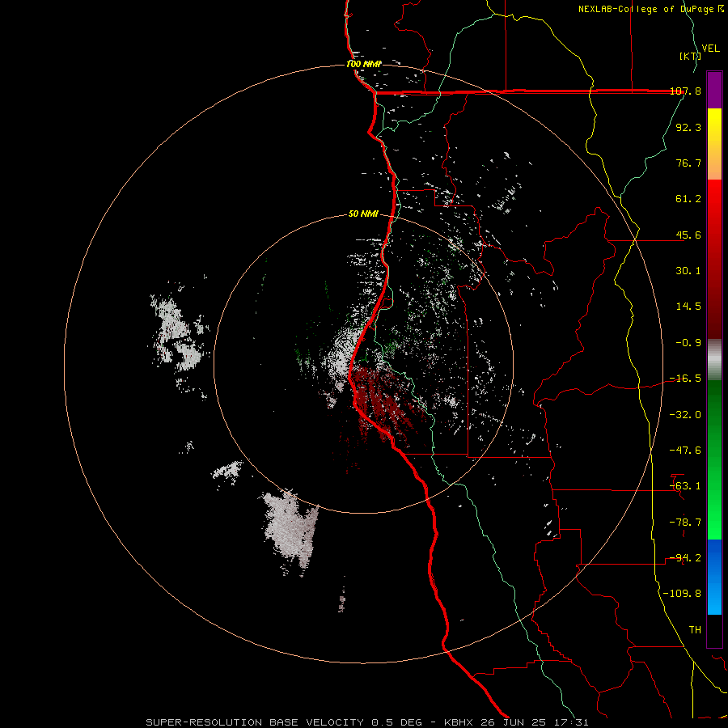Click the 61.2 velocity scale value

688,199
